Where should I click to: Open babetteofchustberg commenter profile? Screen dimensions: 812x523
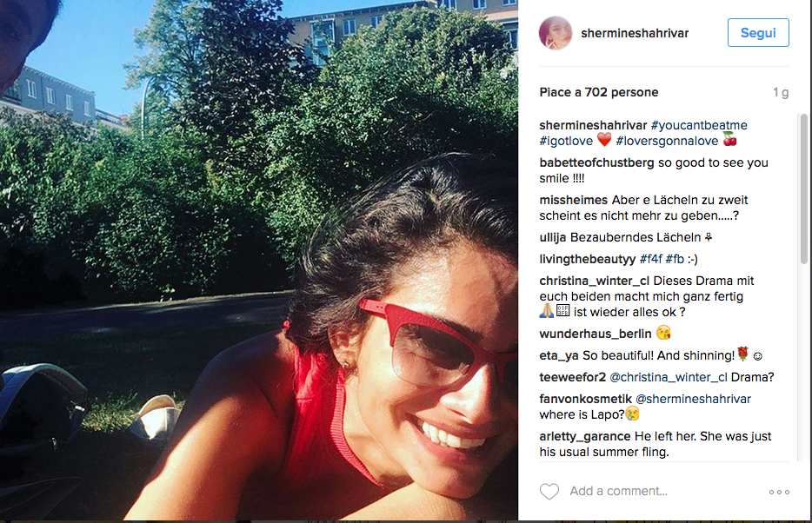click(596, 162)
